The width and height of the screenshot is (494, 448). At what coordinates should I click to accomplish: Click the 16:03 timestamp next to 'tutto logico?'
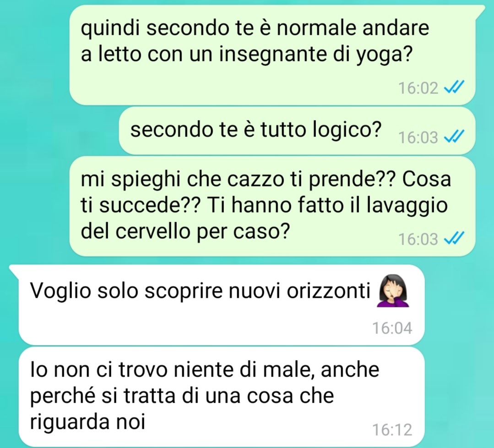[x=418, y=137]
